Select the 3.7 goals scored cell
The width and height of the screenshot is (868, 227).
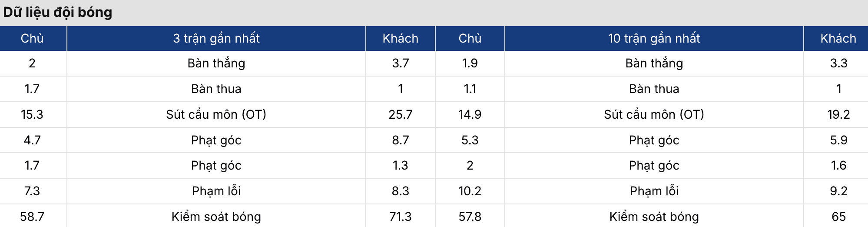pyautogui.click(x=400, y=63)
